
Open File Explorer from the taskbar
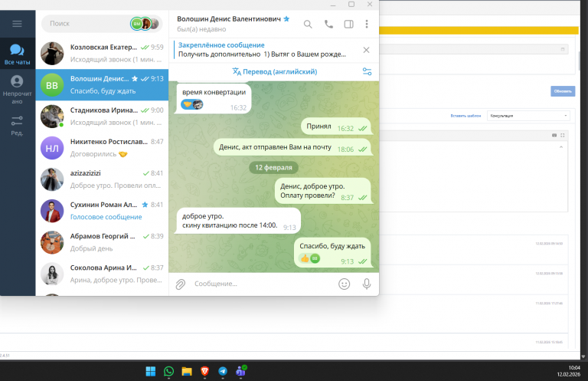tap(187, 371)
